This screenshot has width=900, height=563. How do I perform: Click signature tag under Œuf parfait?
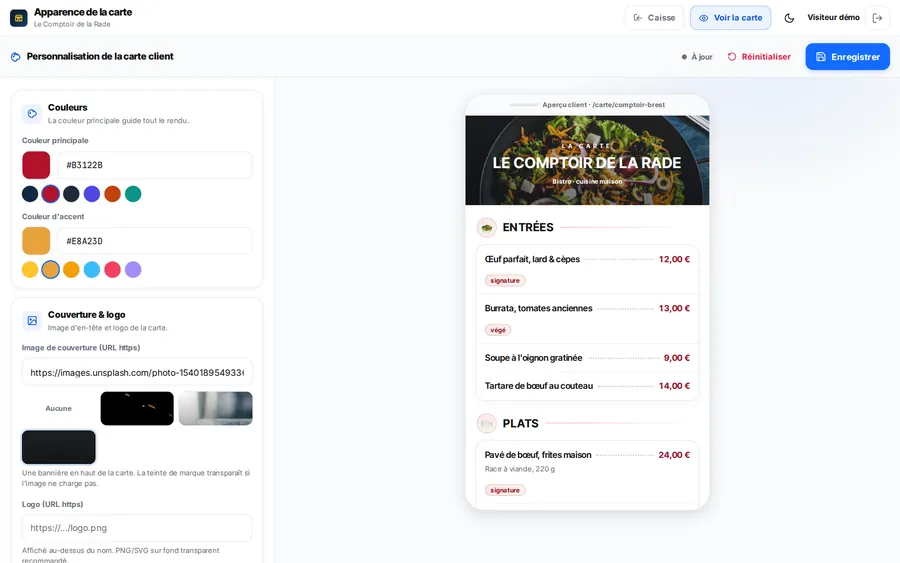point(505,281)
